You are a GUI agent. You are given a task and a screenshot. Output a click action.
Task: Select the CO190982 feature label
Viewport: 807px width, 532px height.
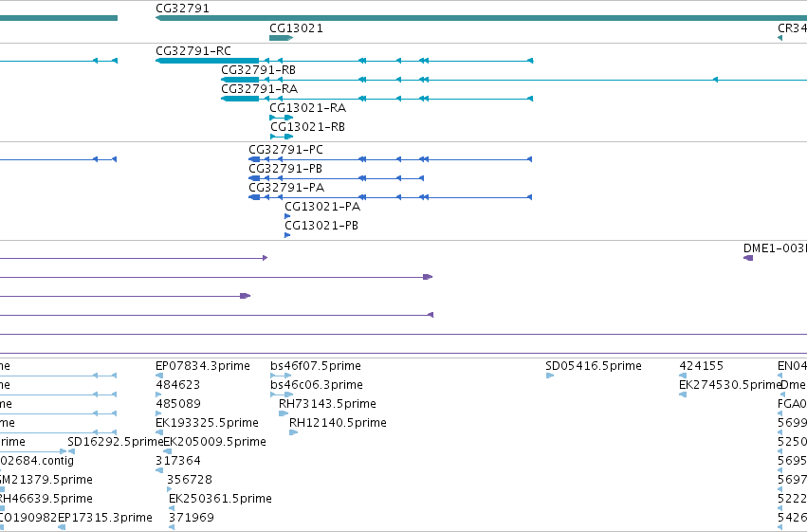[x=28, y=518]
